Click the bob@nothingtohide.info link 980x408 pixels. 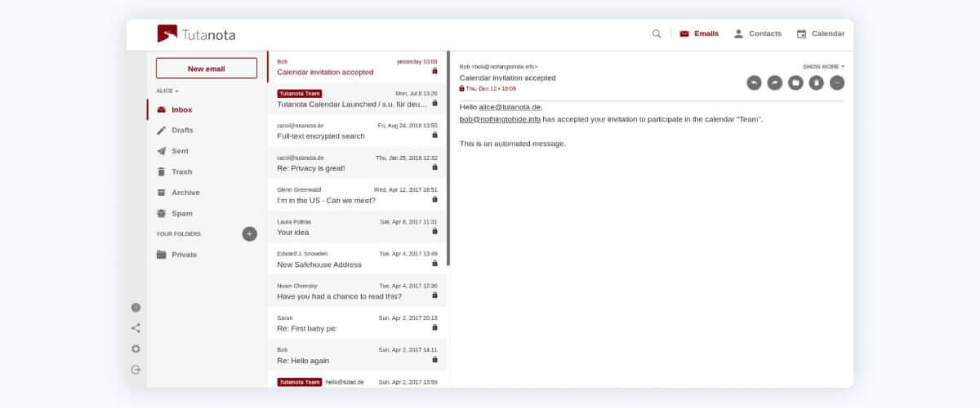pyautogui.click(x=500, y=119)
